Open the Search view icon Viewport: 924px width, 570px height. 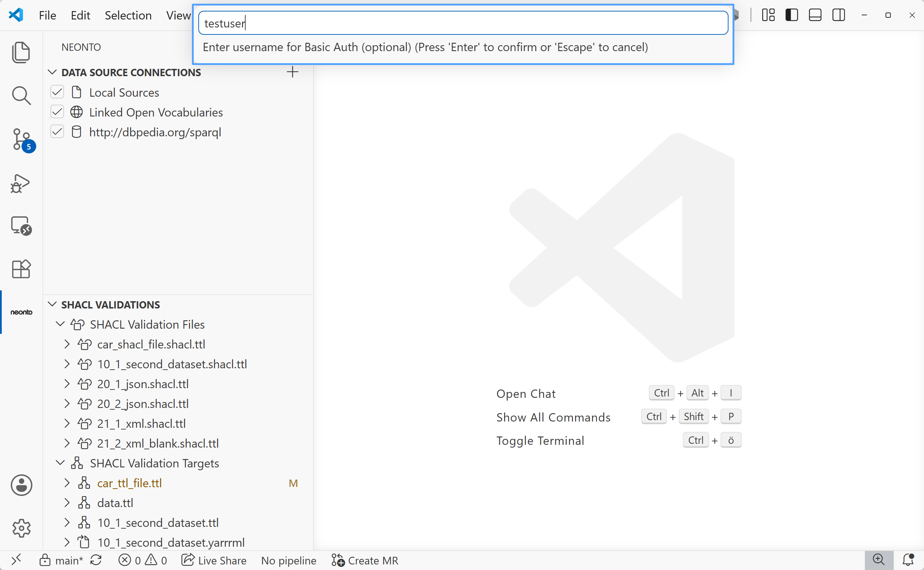pyautogui.click(x=21, y=96)
